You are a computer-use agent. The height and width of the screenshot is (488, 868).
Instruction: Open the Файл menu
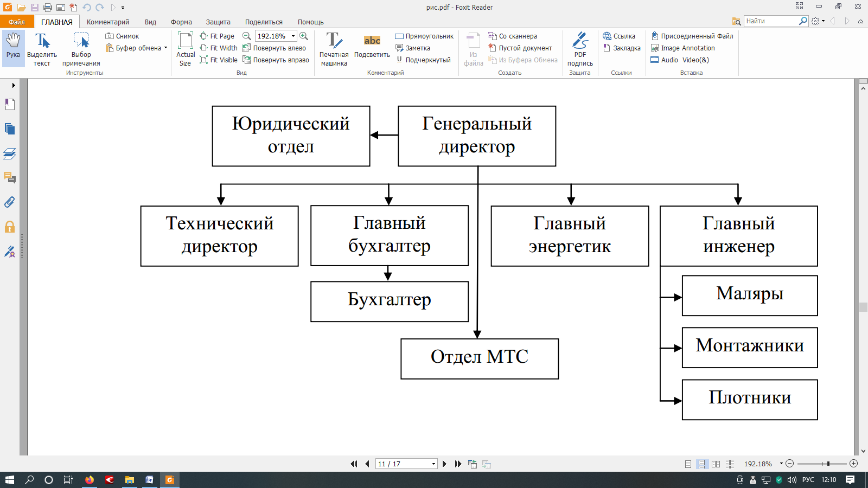[17, 22]
